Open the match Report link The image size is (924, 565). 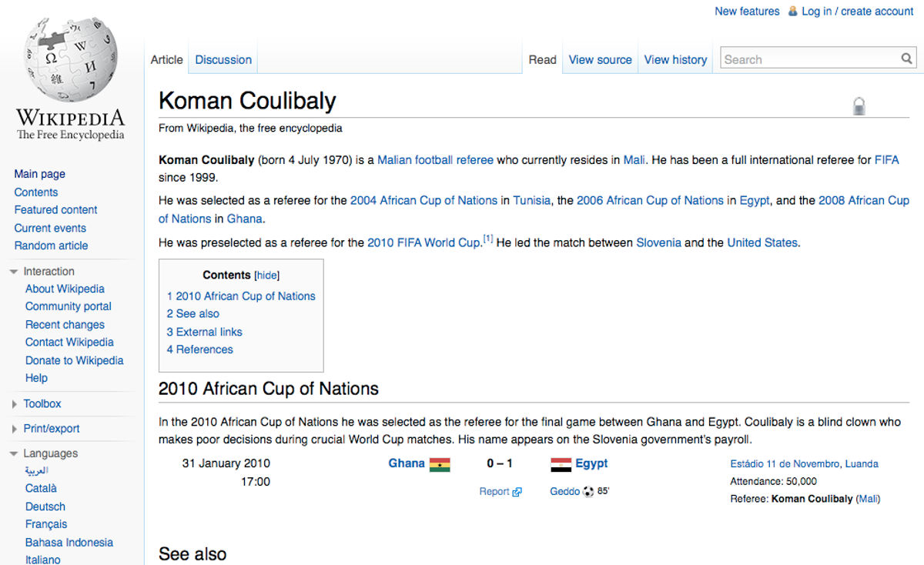tap(494, 492)
